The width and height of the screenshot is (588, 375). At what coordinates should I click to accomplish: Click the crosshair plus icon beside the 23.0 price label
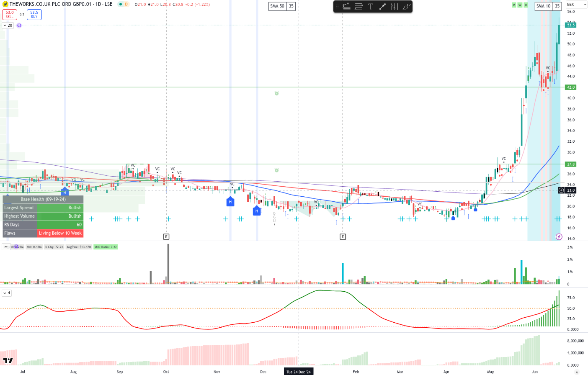click(x=561, y=190)
